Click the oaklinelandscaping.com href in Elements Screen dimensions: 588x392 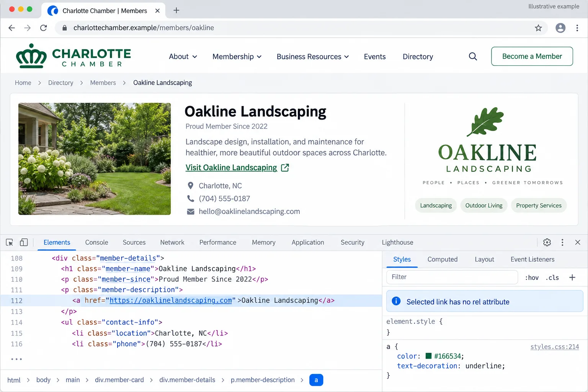click(171, 301)
